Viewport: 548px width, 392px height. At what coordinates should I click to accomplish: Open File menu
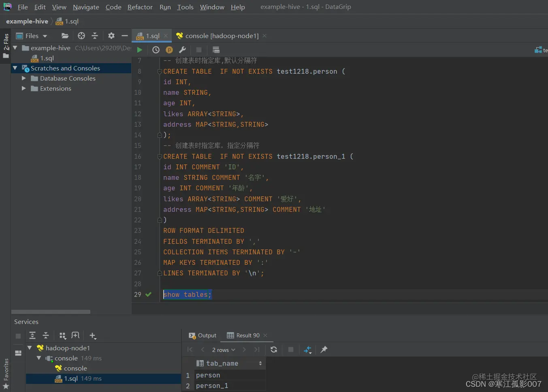[x=23, y=7]
